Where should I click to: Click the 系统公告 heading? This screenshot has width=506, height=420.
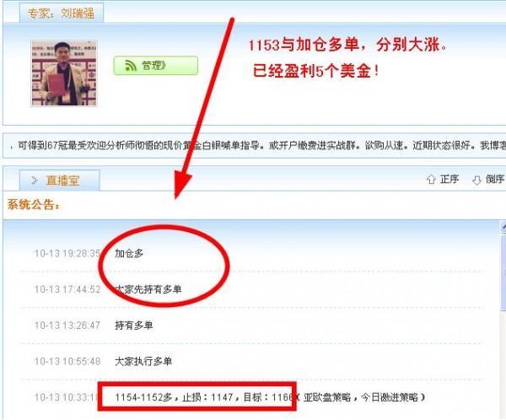34,204
